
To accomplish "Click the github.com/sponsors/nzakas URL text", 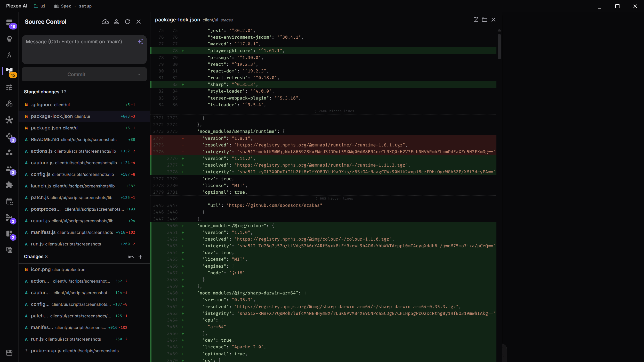I will pos(274,205).
